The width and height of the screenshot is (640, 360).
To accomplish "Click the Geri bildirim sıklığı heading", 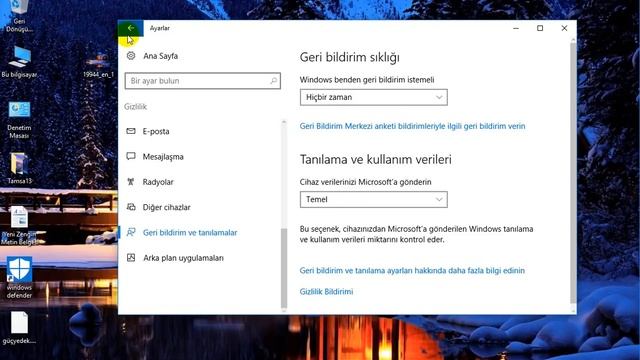I will pos(349,57).
